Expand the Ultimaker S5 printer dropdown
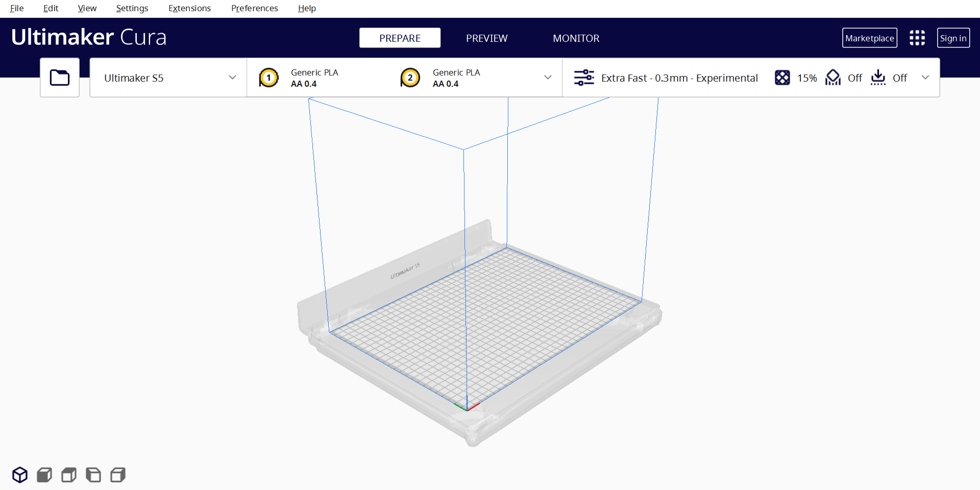 pos(232,78)
